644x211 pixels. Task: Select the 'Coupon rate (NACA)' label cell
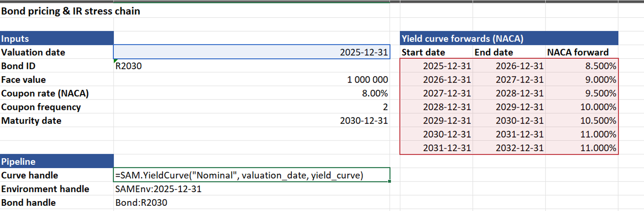[x=57, y=93]
